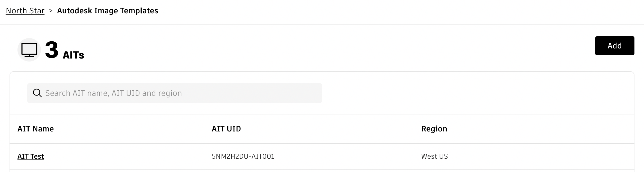Sort by the AIT Name column header
The width and height of the screenshot is (644, 172).
coord(35,129)
